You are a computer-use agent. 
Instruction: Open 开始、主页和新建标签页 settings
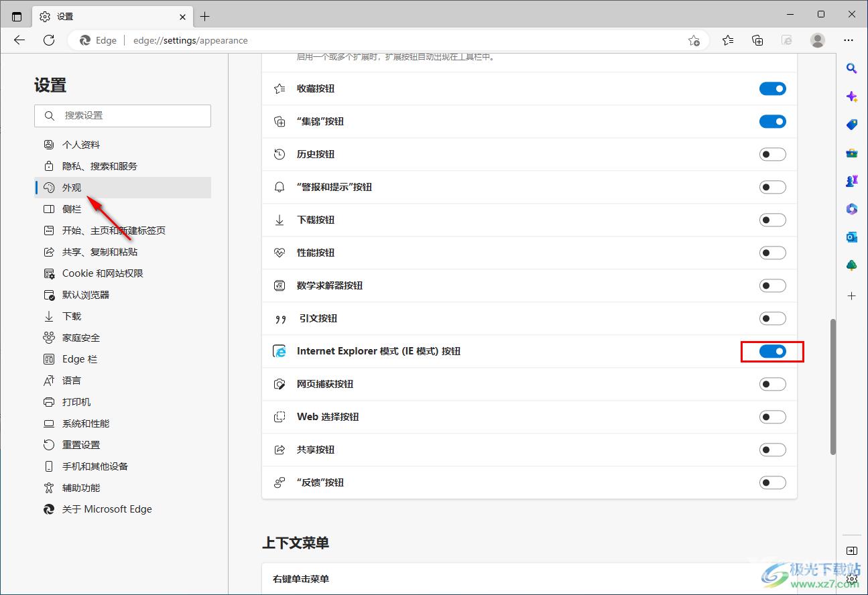tap(123, 230)
